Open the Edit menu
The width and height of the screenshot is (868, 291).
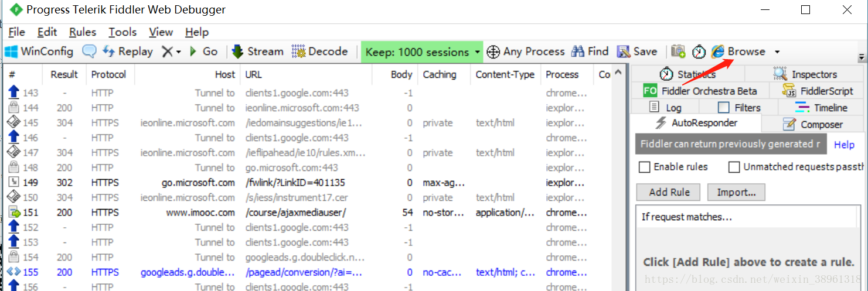tap(47, 32)
